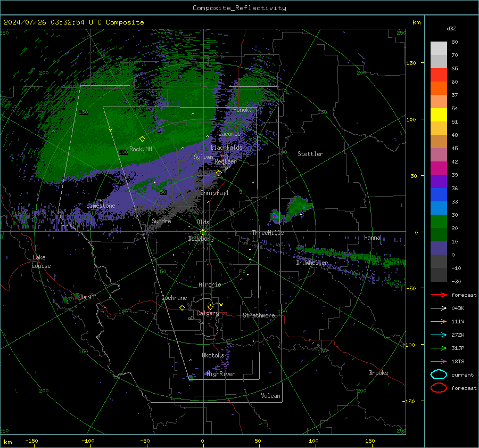Click the Drumheller label
479x448 pixels.
coord(312,263)
